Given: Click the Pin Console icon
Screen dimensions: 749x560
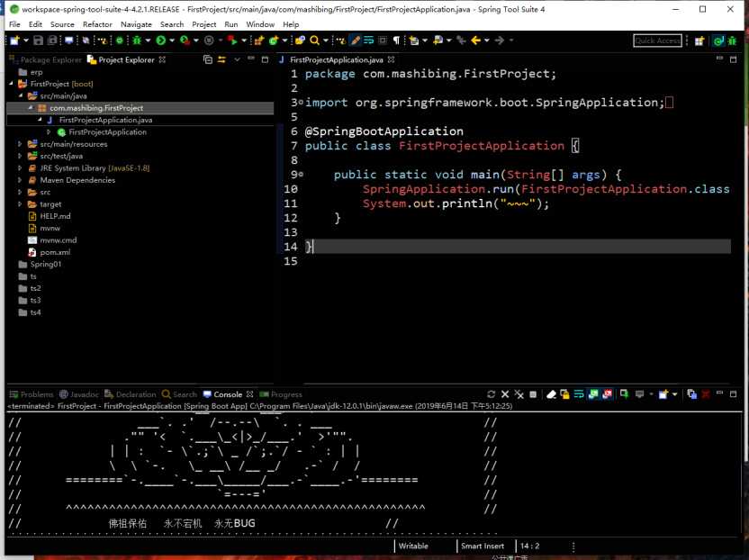Looking at the screenshot, I should [x=624, y=394].
